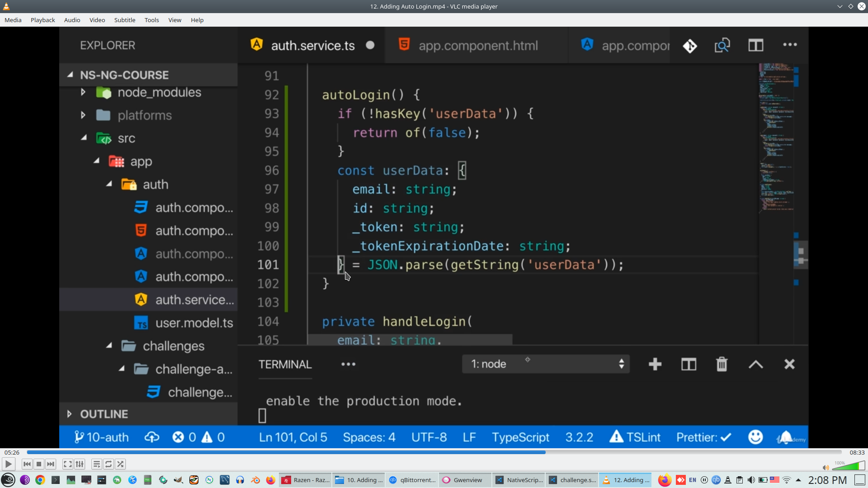
Task: Skip to previous media track
Action: 27,464
